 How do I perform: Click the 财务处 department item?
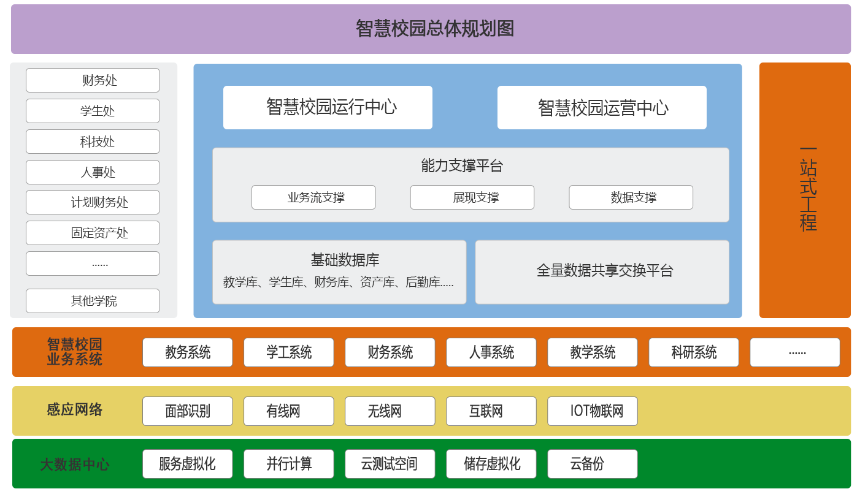coord(93,80)
